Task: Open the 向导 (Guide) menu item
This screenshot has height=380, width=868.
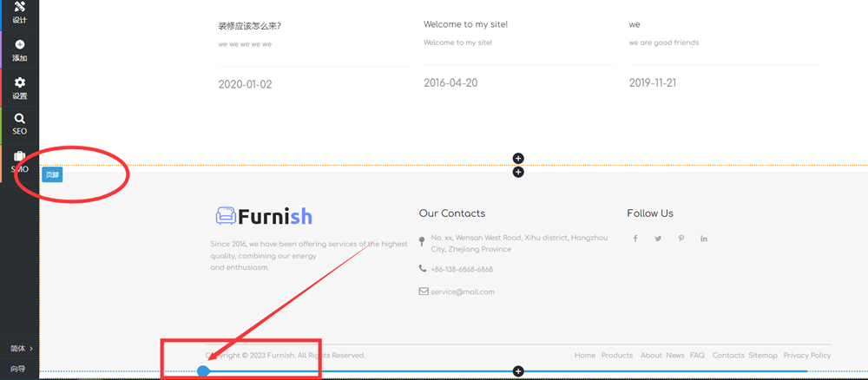Action: pyautogui.click(x=18, y=369)
